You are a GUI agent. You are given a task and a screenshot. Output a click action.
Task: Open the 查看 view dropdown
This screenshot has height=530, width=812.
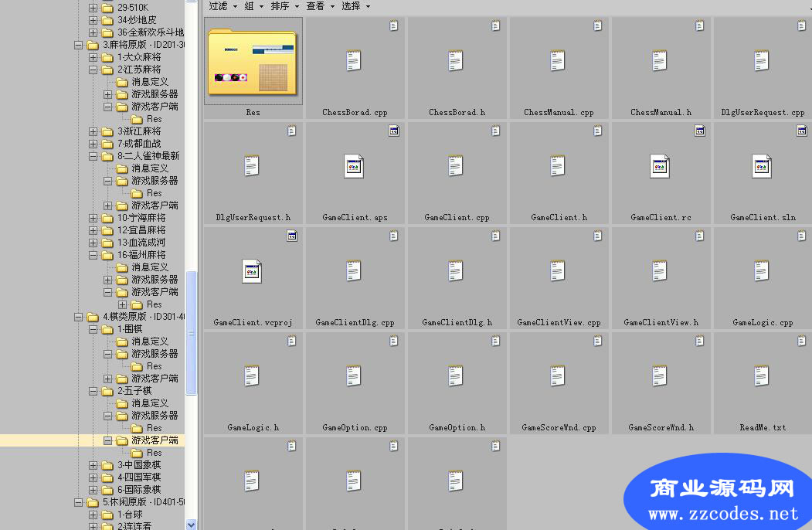pyautogui.click(x=320, y=6)
